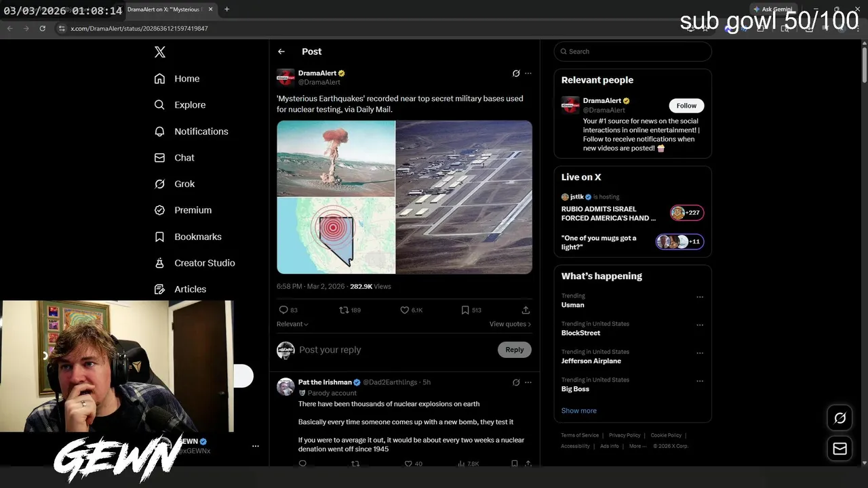Close the DramaAlert on X browser tab
Image resolution: width=868 pixels, height=488 pixels.
pos(210,9)
